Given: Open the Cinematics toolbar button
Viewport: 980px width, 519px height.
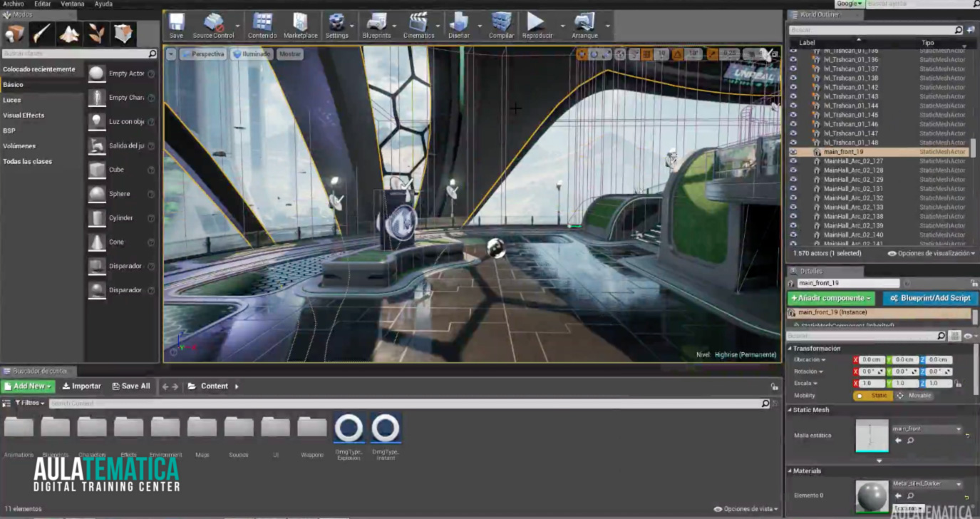Looking at the screenshot, I should coord(418,26).
